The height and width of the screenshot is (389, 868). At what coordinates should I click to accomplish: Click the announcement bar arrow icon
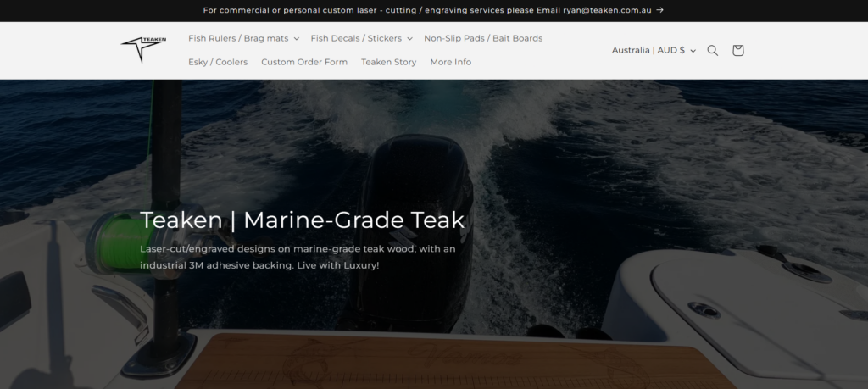click(x=659, y=10)
